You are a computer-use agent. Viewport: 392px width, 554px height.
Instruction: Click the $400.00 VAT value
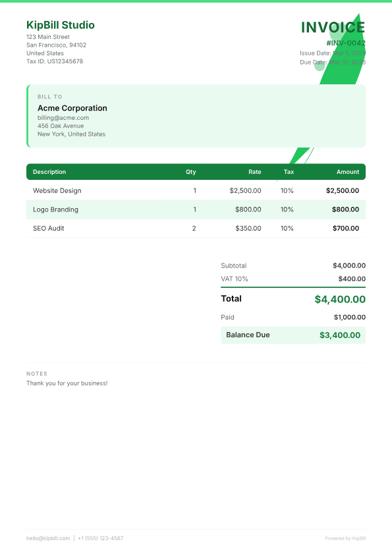(x=352, y=279)
